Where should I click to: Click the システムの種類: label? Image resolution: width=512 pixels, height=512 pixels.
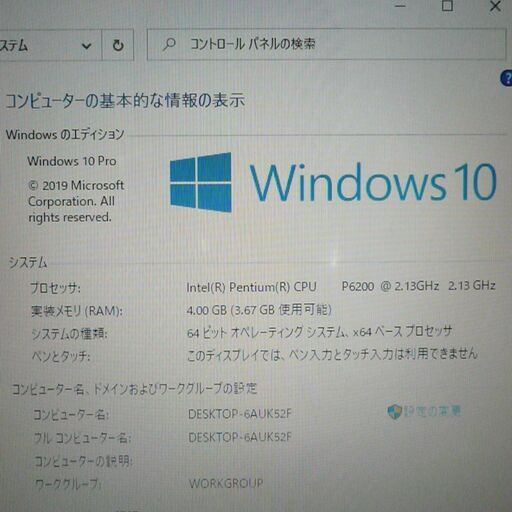(x=69, y=334)
